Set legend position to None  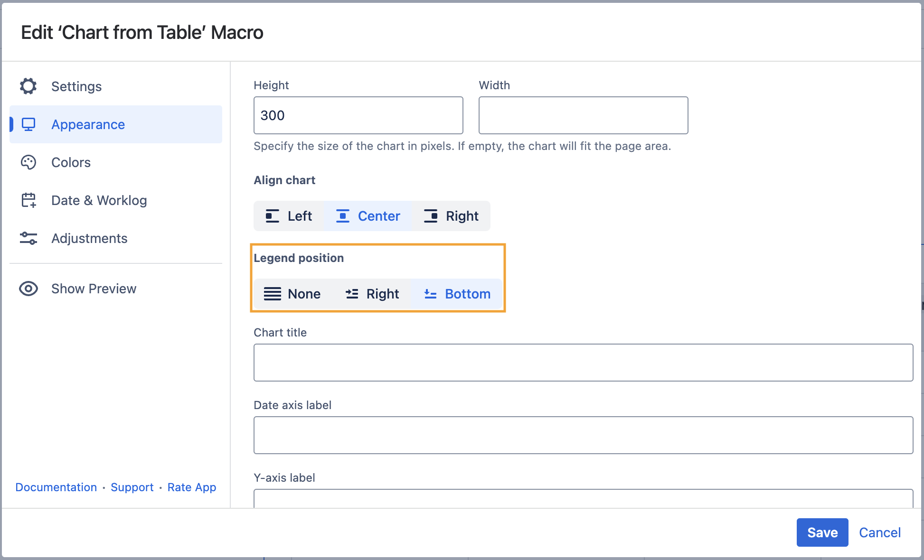pos(292,294)
